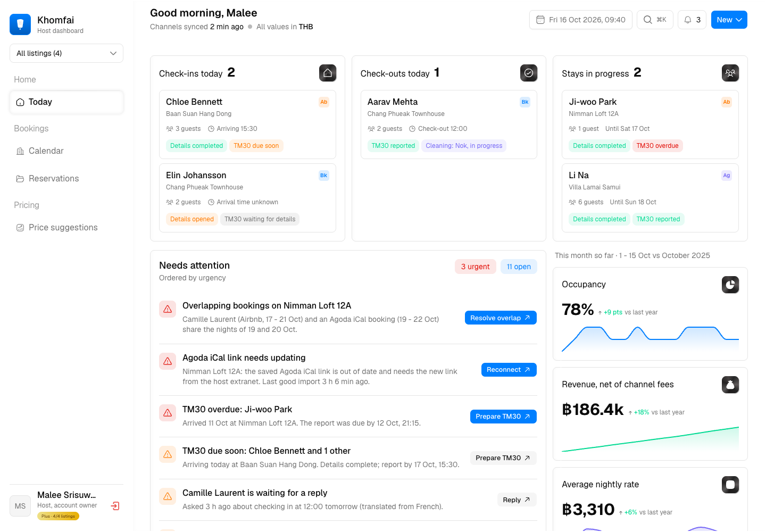Click the Average nightly rate icon
This screenshot has height=532, width=766.
pos(730,485)
